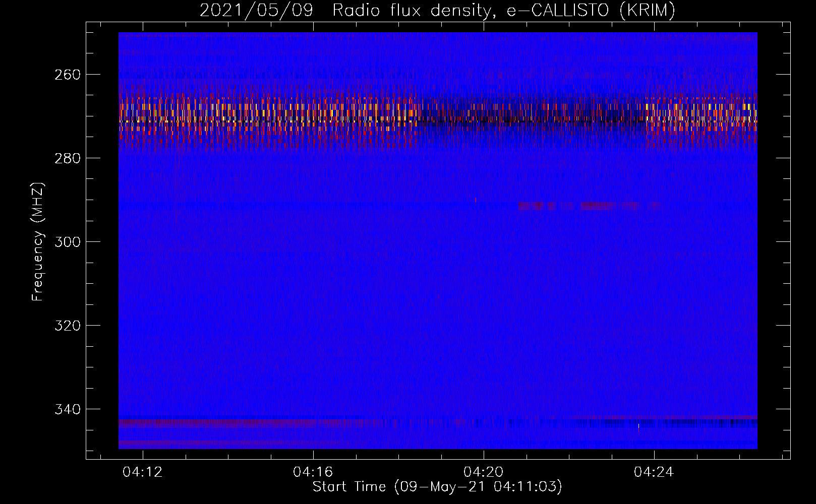Click the 280 frequency tick label

67,158
